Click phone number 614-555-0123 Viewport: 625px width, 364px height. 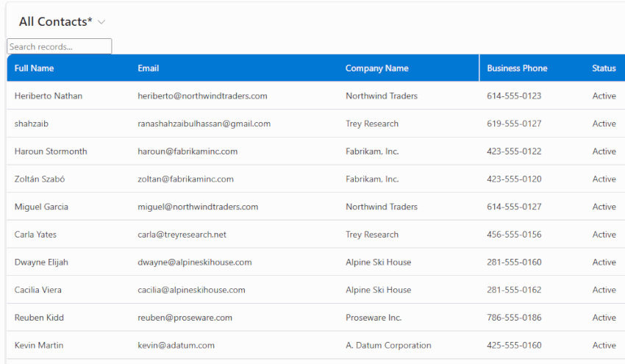point(514,96)
